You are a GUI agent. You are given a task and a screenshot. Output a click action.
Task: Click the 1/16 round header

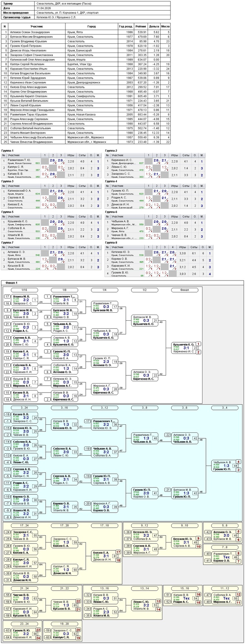(x=24, y=290)
